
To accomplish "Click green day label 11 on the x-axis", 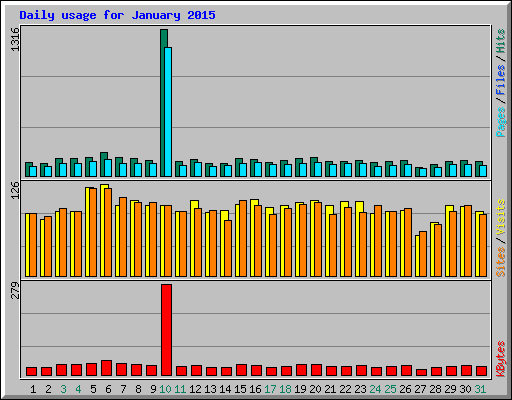I will click(180, 389).
